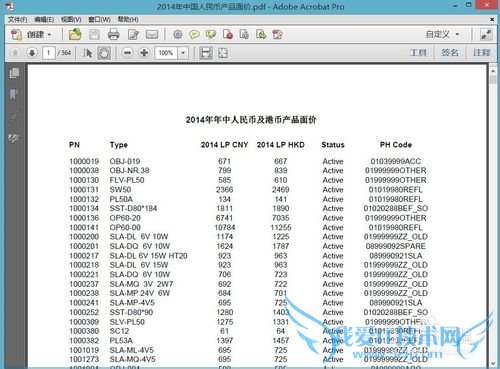Click the 2014 LP CNY column header
This screenshot has width=500, height=369.
coord(224,145)
